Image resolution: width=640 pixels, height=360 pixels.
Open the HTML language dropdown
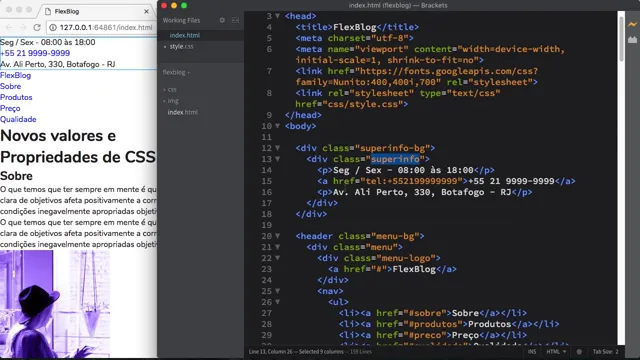pos(556,351)
